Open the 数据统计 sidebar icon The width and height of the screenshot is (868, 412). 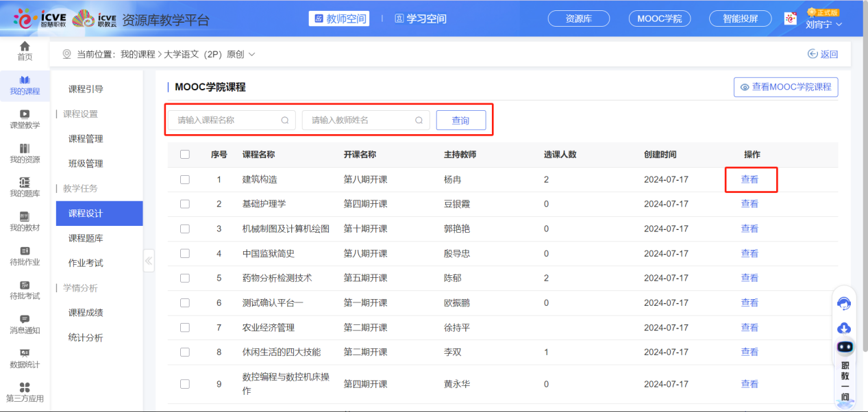[x=25, y=353]
